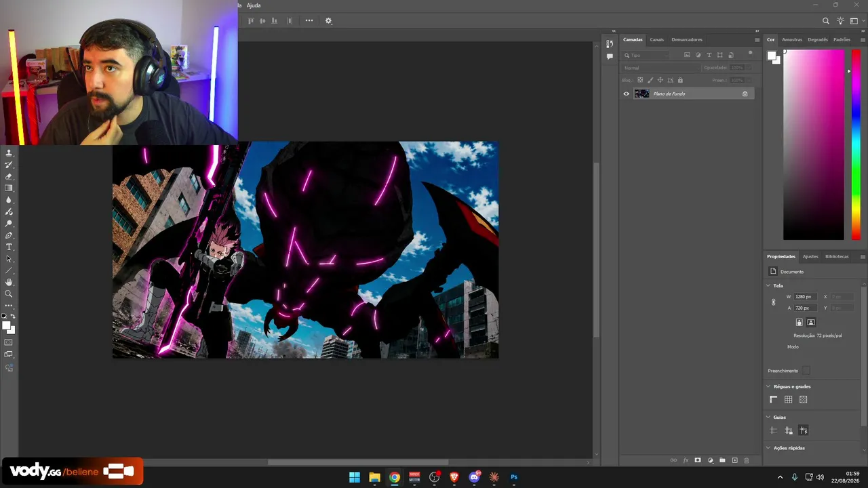This screenshot has width=868, height=488.
Task: Click the Preenchimento fill swatch
Action: 806,371
